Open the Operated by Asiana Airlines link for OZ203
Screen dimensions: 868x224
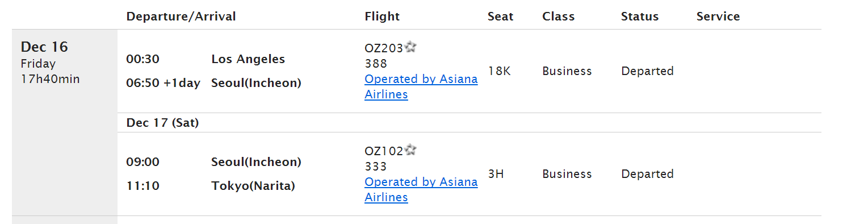click(x=421, y=86)
